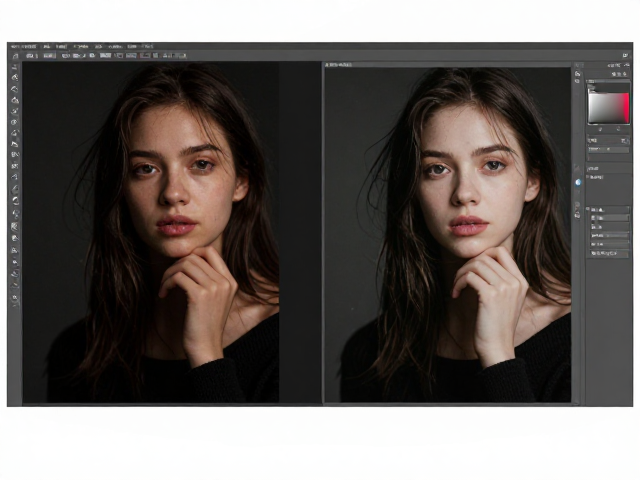This screenshot has width=640, height=480.
Task: Select the bottom row in the right panel list
Action: pyautogui.click(x=609, y=253)
